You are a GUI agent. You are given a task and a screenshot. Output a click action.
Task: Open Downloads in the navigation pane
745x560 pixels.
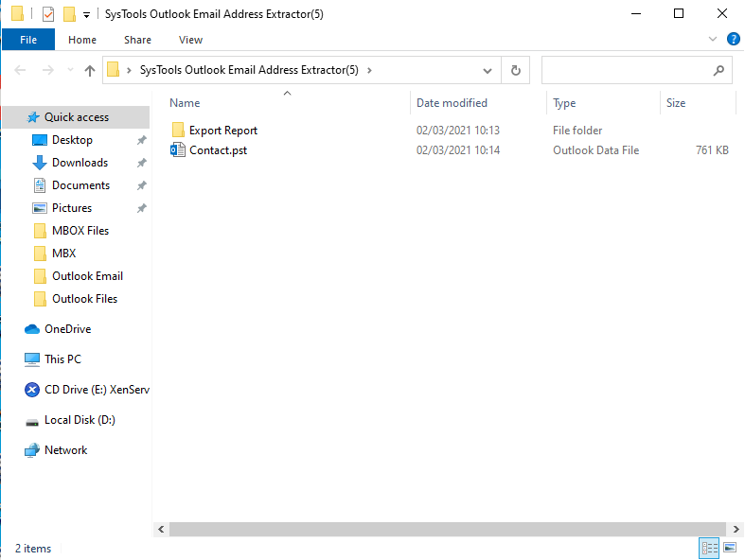(x=80, y=163)
